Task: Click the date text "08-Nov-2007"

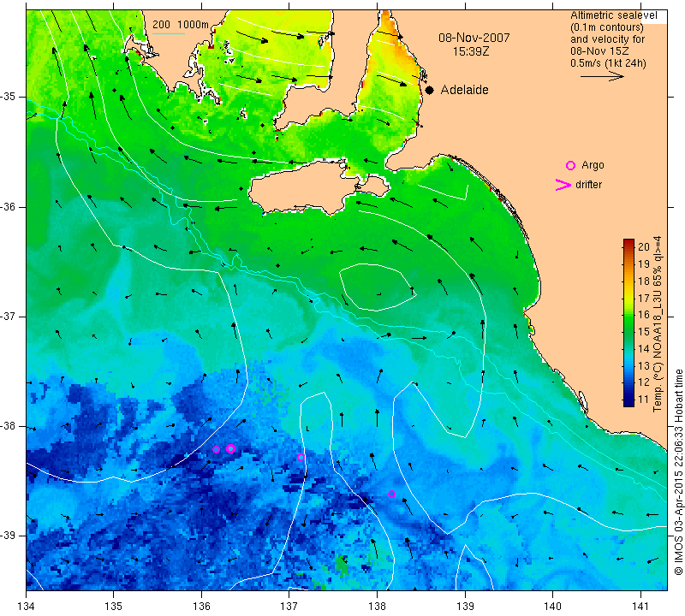Action: [x=474, y=38]
